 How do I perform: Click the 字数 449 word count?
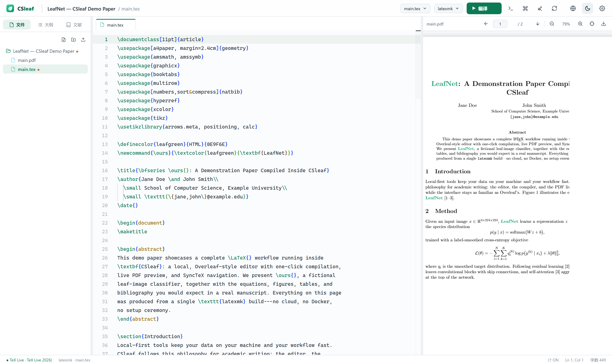pos(598,360)
